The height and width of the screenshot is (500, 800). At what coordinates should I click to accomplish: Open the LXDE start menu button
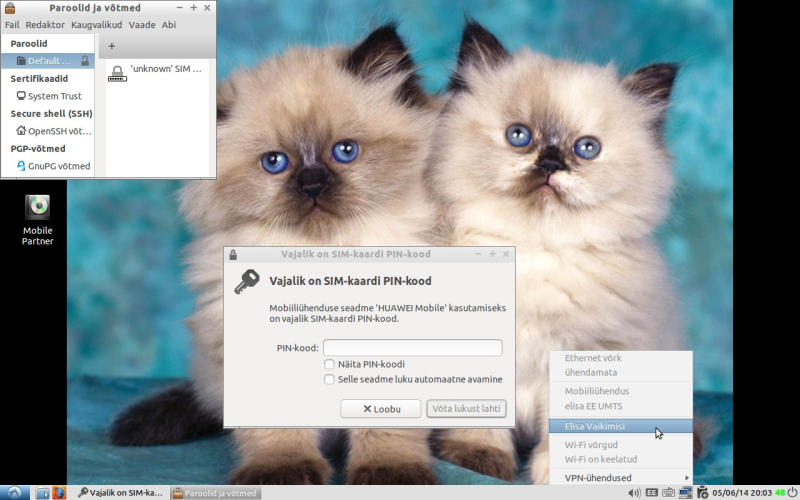(x=14, y=492)
